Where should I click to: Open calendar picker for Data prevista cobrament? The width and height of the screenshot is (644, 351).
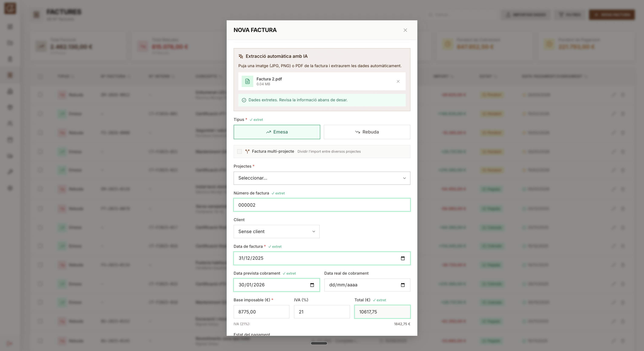click(312, 285)
